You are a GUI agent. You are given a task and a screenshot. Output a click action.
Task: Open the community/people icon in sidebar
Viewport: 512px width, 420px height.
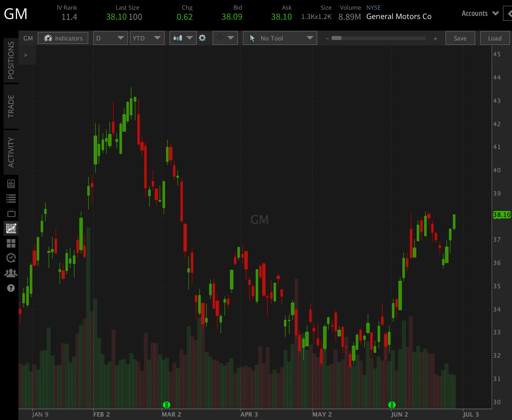click(x=11, y=273)
